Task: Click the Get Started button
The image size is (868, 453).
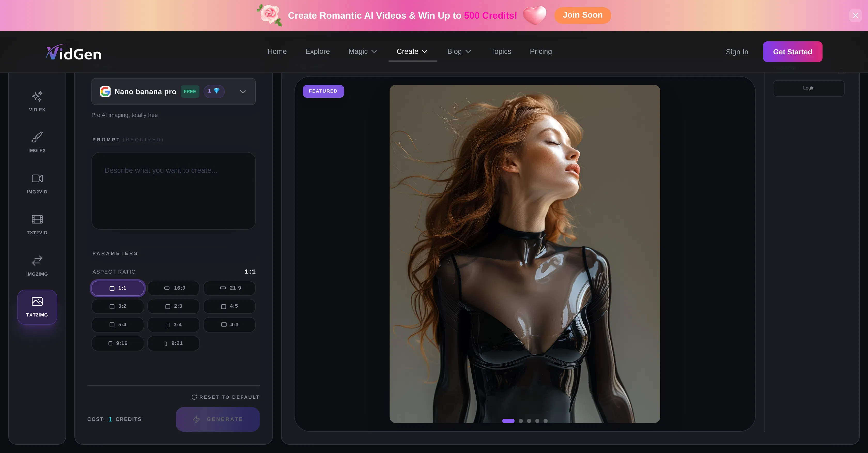Action: (793, 52)
